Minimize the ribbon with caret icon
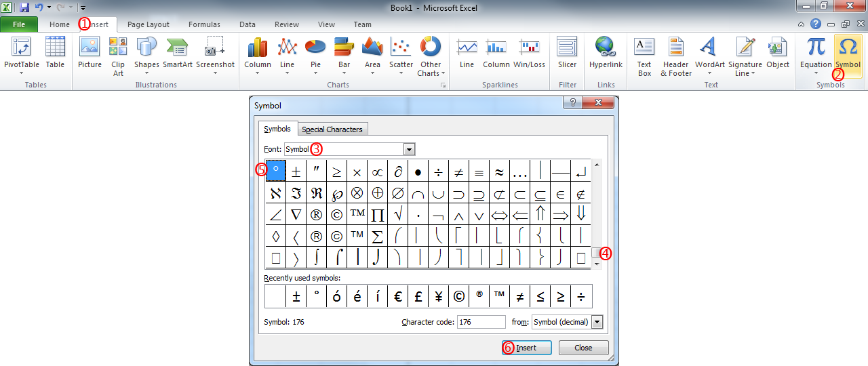The height and width of the screenshot is (366, 868). click(801, 24)
